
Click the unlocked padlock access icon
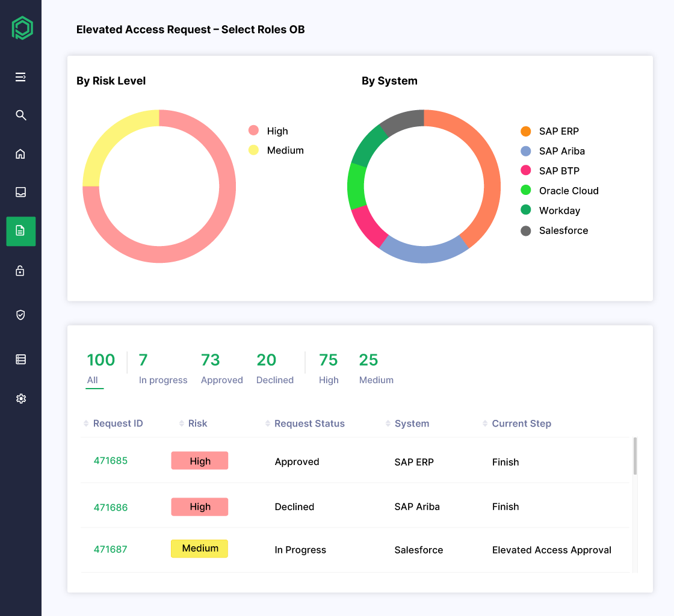click(20, 270)
